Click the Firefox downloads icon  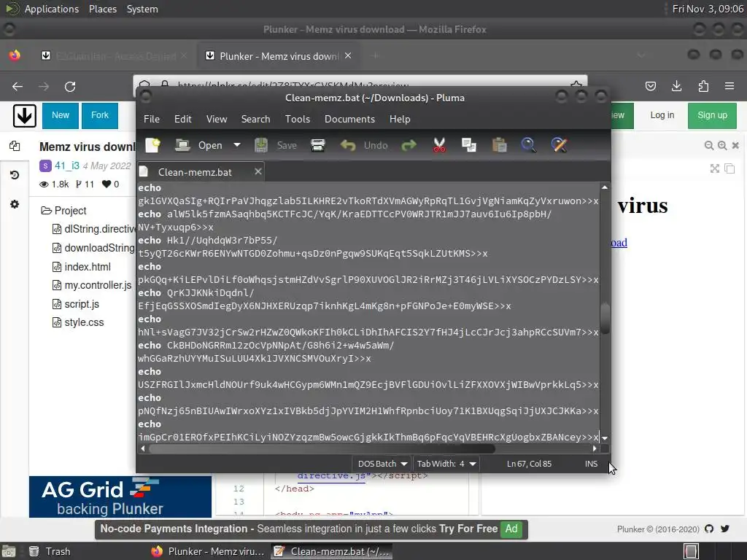676,86
